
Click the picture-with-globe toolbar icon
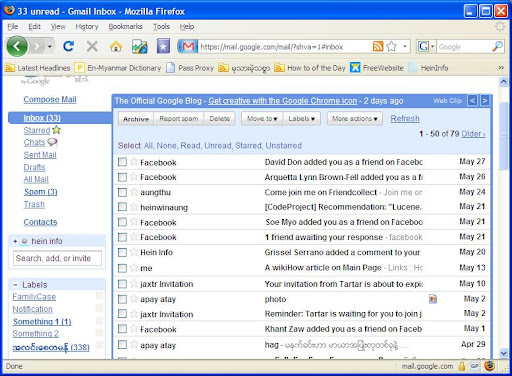140,47
